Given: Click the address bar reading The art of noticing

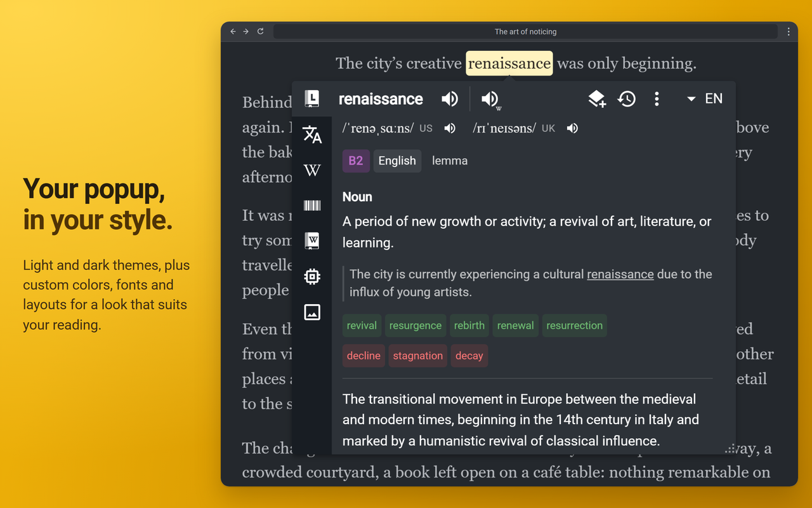Looking at the screenshot, I should coord(525,32).
